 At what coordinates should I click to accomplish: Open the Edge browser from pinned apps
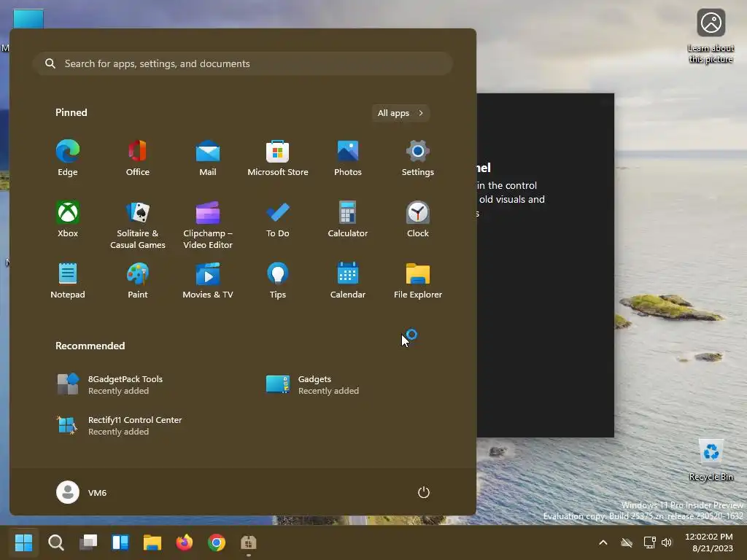[68, 158]
